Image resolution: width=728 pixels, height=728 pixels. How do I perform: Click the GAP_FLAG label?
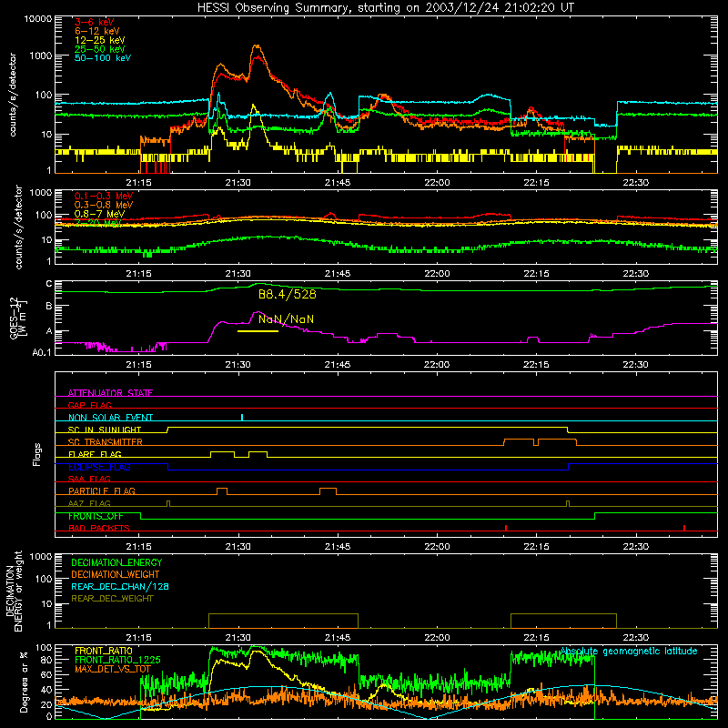89,405
